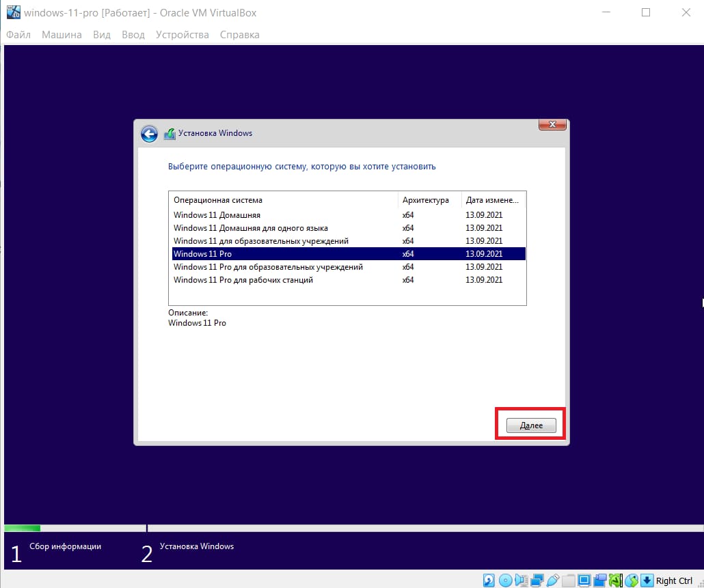Viewport: 704px width, 588px height.
Task: Click the Windows Setup installer icon
Action: click(170, 134)
